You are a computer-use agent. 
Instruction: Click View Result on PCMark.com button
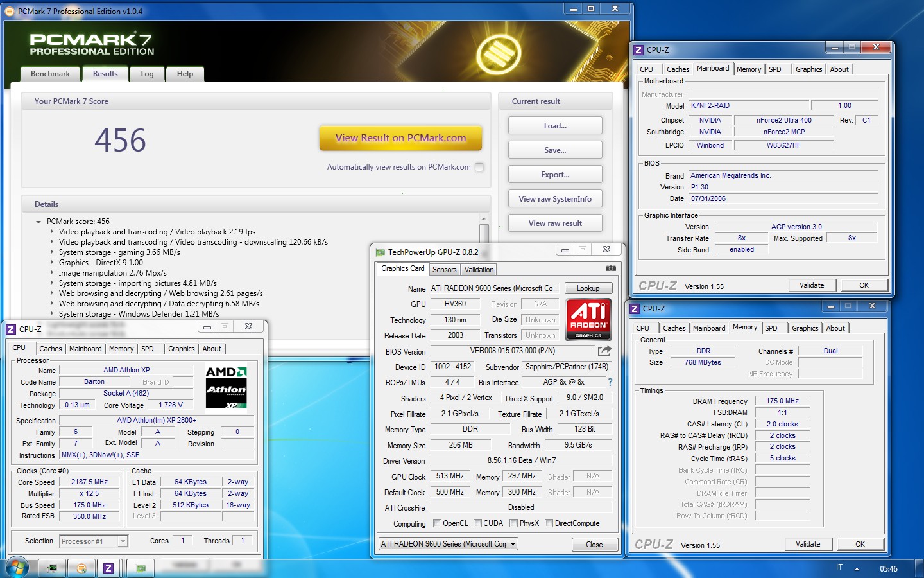click(400, 137)
